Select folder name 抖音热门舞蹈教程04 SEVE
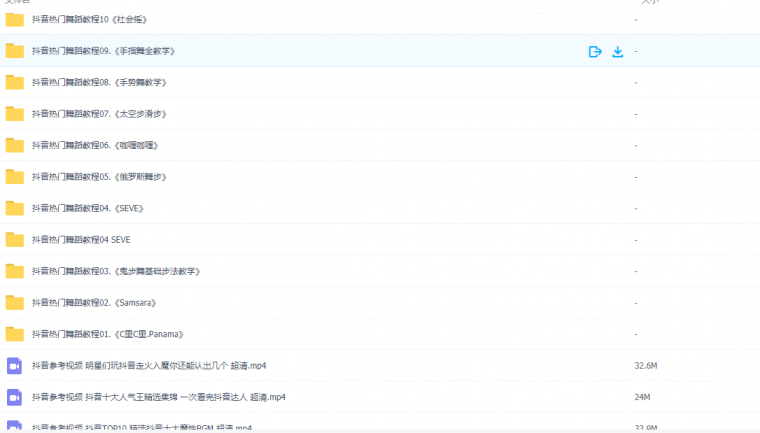Screen dimensions: 760x433 [81, 240]
